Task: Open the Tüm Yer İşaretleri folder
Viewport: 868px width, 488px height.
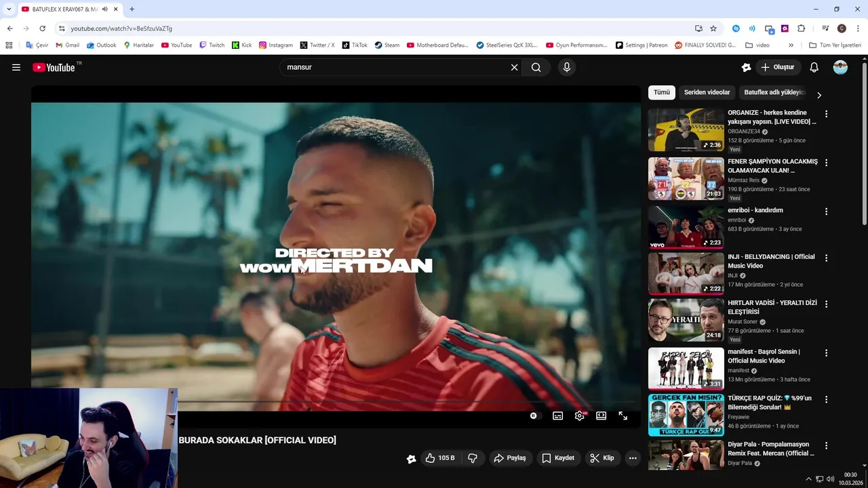Action: (x=835, y=45)
